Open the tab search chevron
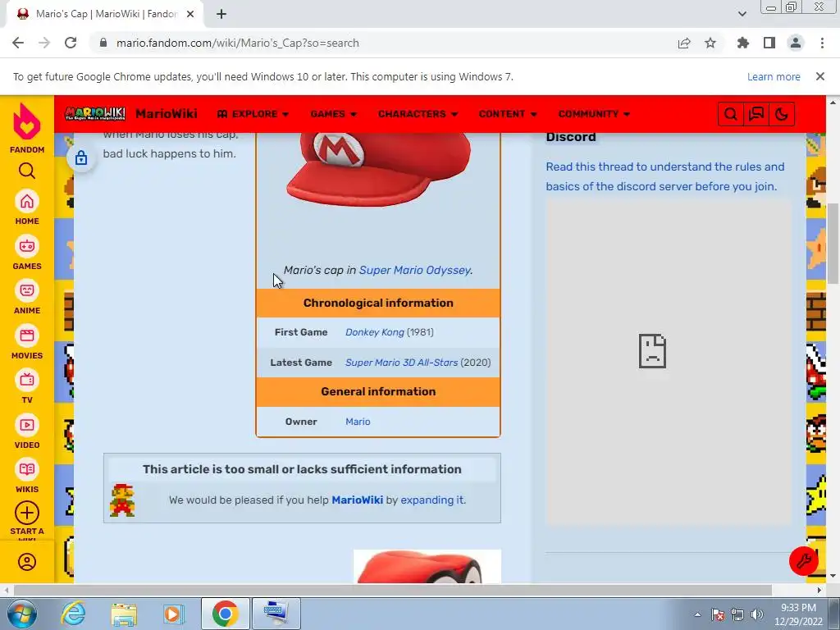This screenshot has width=840, height=630. [x=742, y=14]
